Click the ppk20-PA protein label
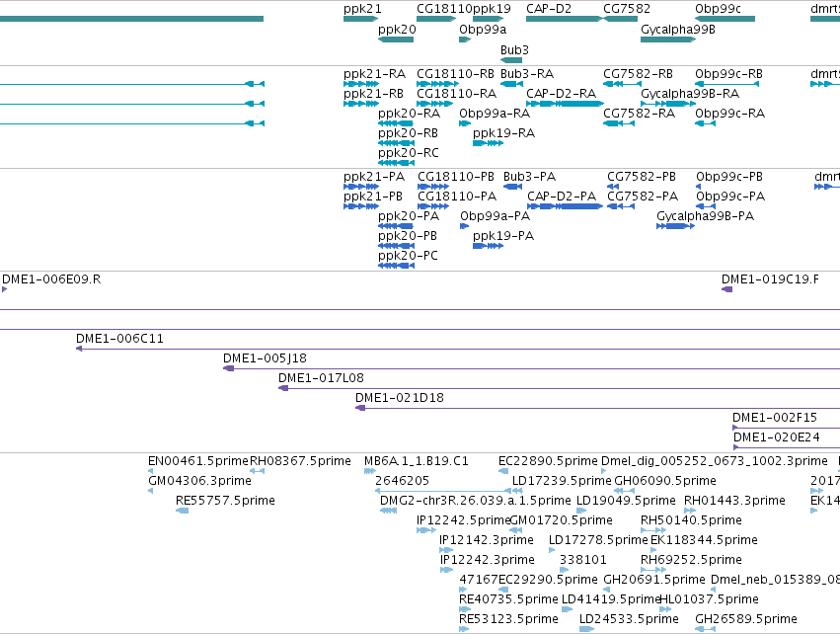 pyautogui.click(x=409, y=216)
